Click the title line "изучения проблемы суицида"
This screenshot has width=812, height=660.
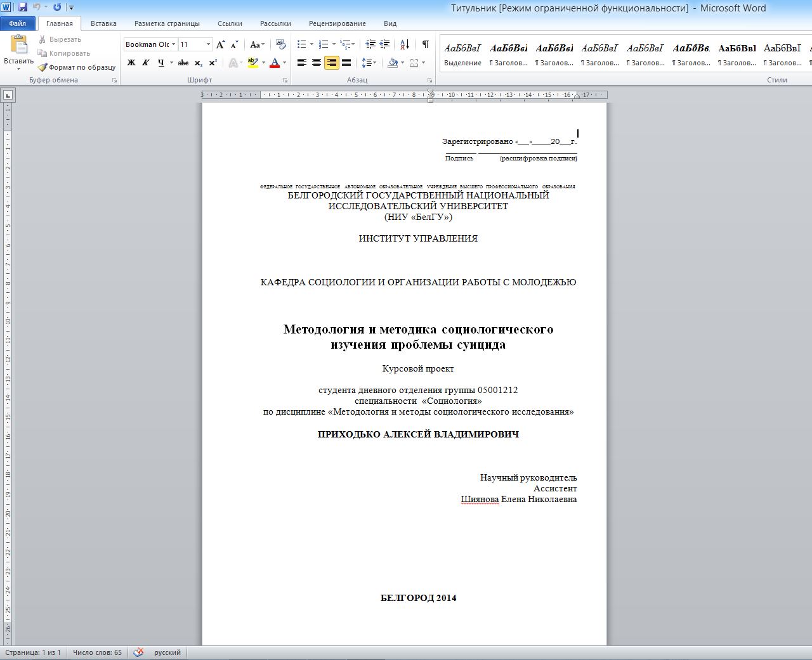(x=418, y=345)
